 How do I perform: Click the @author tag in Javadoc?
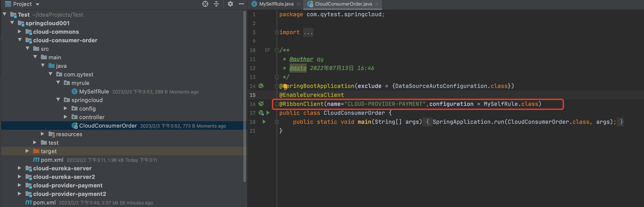pyautogui.click(x=301, y=59)
